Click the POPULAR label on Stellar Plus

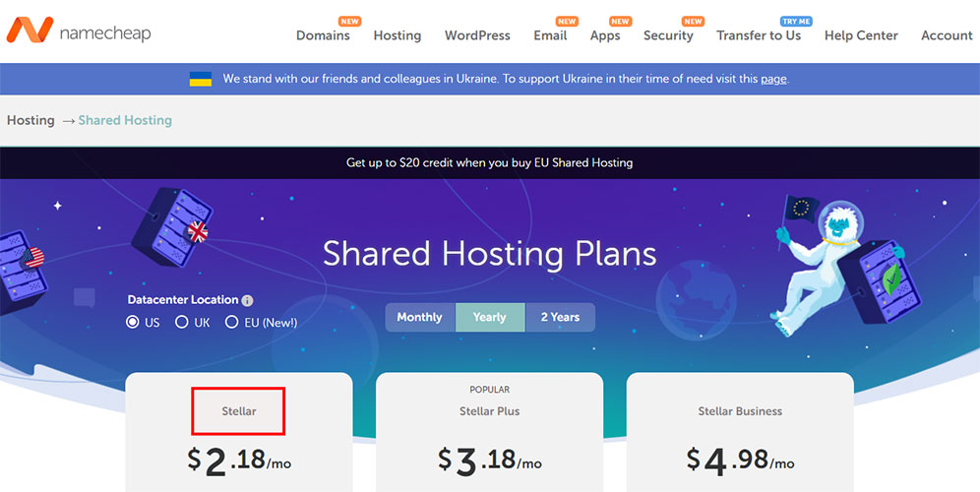490,390
